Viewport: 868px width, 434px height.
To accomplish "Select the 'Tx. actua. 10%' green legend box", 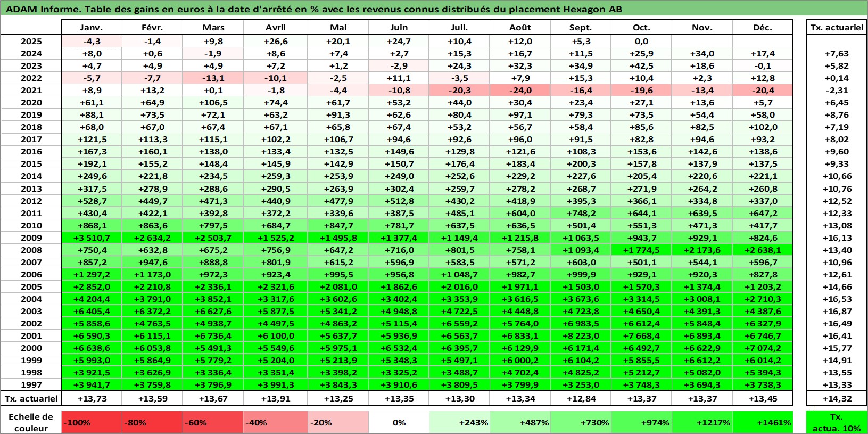I will point(837,422).
